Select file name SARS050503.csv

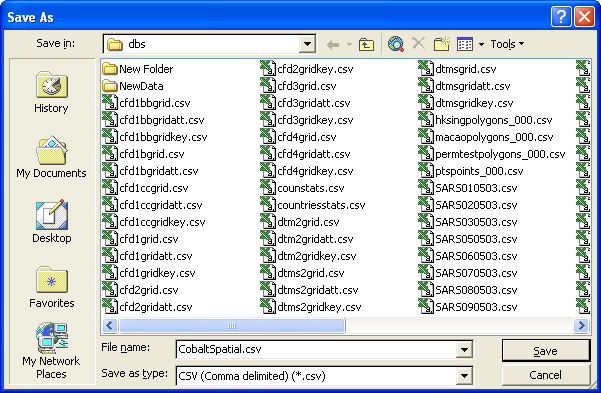coord(476,239)
